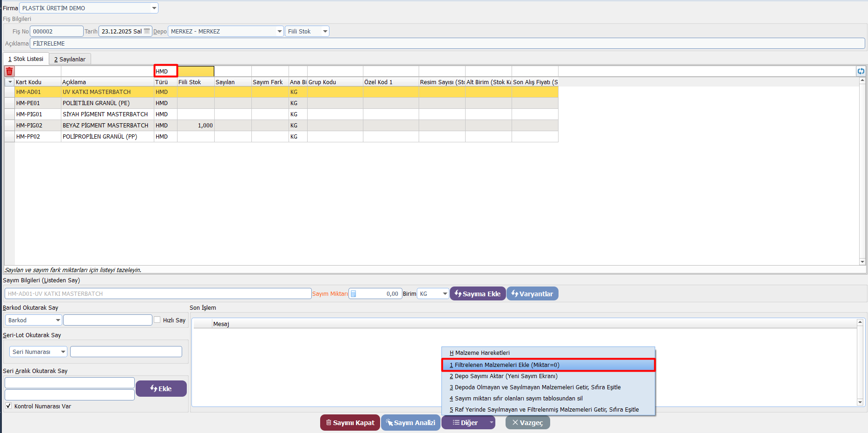Choose Malzeme Hareketleri from the menu
The width and height of the screenshot is (868, 433).
pos(482,353)
